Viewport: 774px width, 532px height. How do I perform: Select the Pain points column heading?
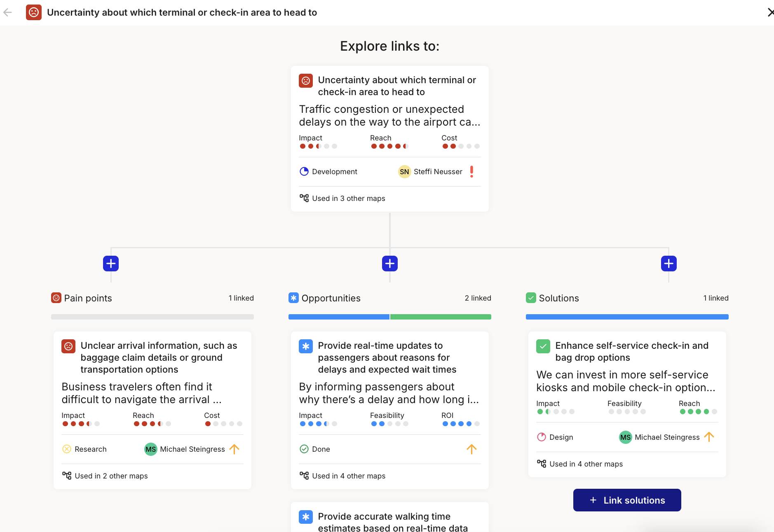88,298
